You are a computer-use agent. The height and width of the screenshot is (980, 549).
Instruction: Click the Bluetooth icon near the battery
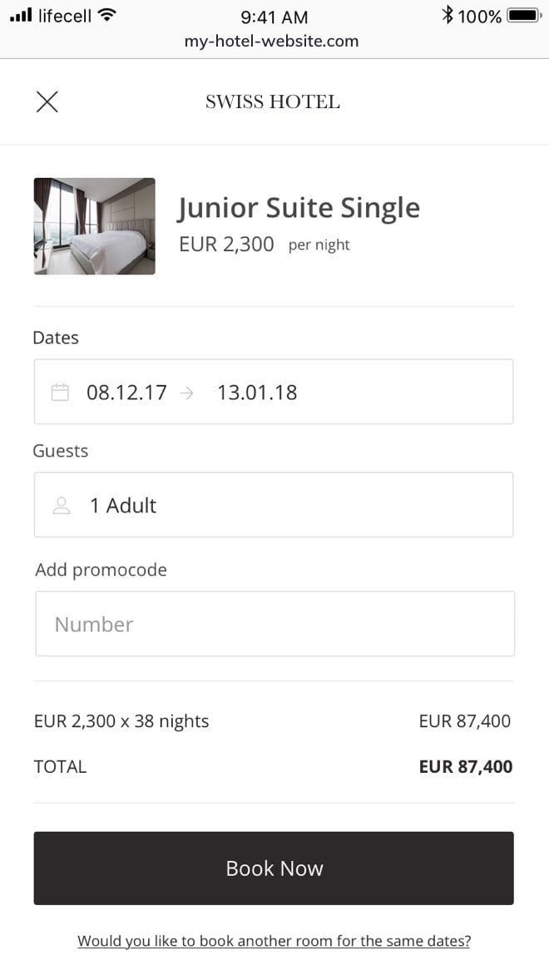coord(448,15)
